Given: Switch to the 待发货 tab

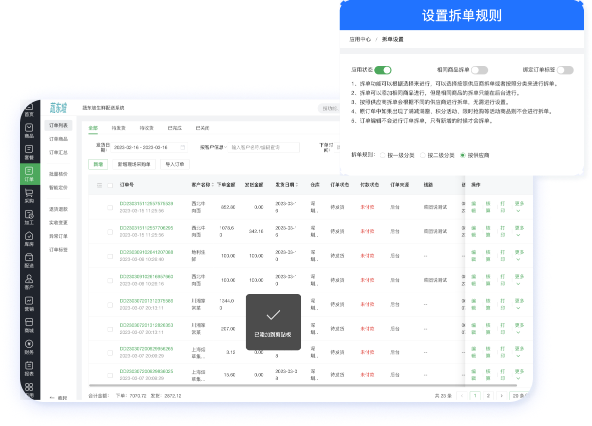Looking at the screenshot, I should [x=118, y=128].
